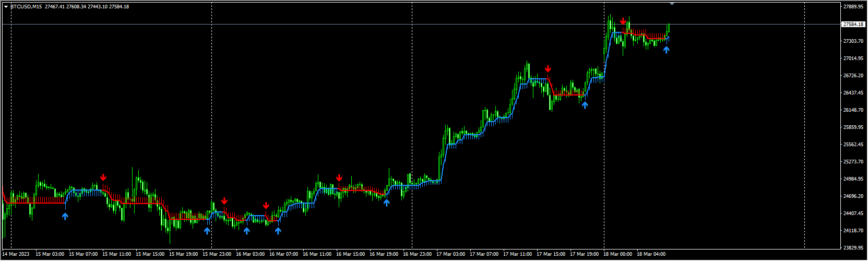Screen dimensions: 868x261
Task: Click the 16 Mar 19:00 time label
Action: point(384,254)
